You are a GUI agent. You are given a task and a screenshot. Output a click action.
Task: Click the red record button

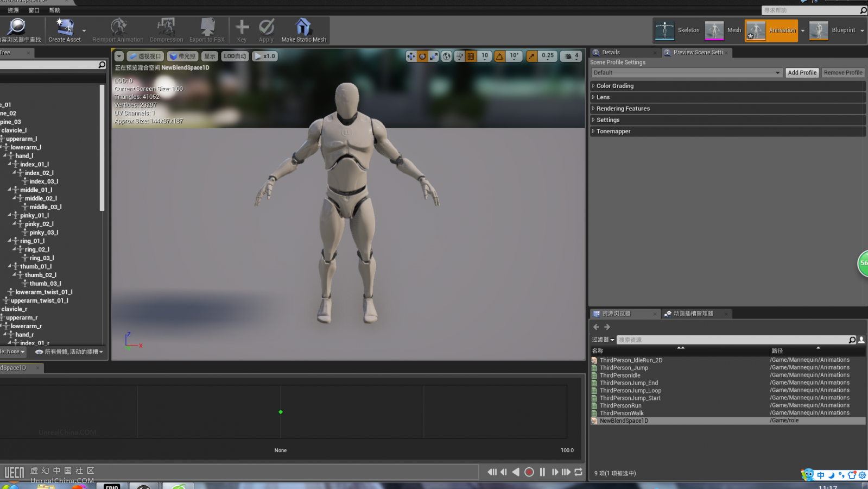point(529,472)
